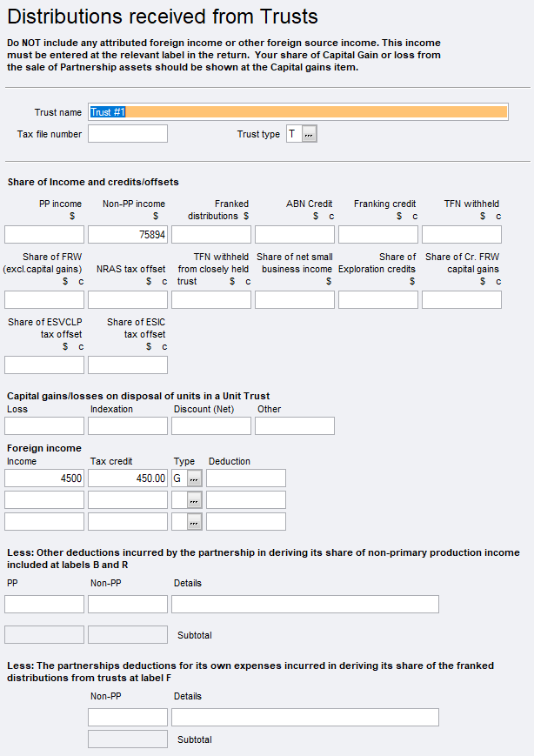Click the Franking credit field
The height and width of the screenshot is (756, 534).
tap(377, 235)
